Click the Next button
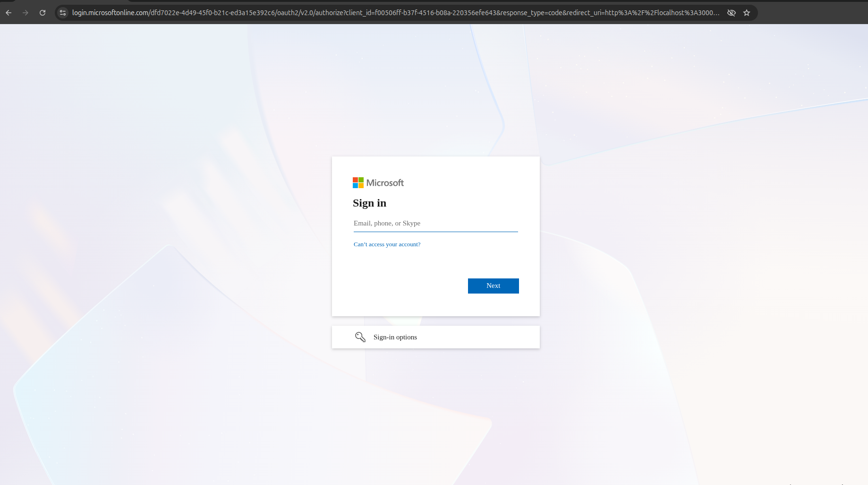Screen dimensions: 868x485 coord(493,286)
